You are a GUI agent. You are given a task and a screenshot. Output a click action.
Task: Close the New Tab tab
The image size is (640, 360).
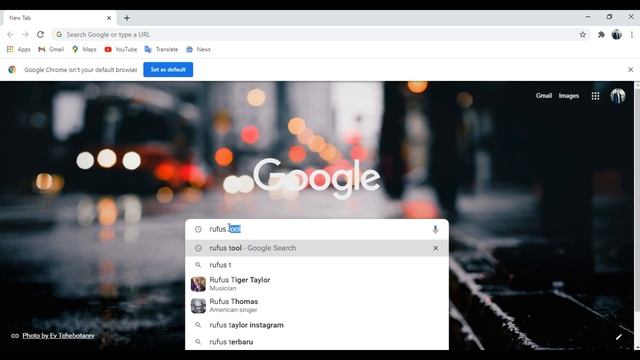pyautogui.click(x=109, y=18)
